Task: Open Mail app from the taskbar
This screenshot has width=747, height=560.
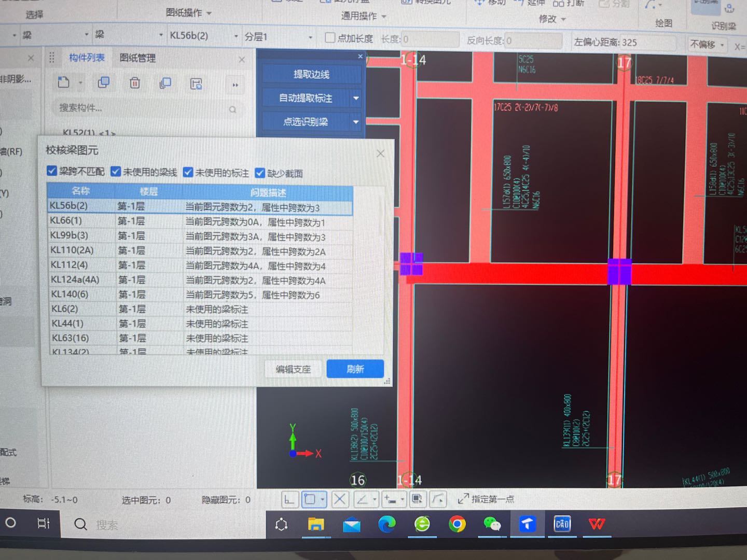Action: pos(352,525)
